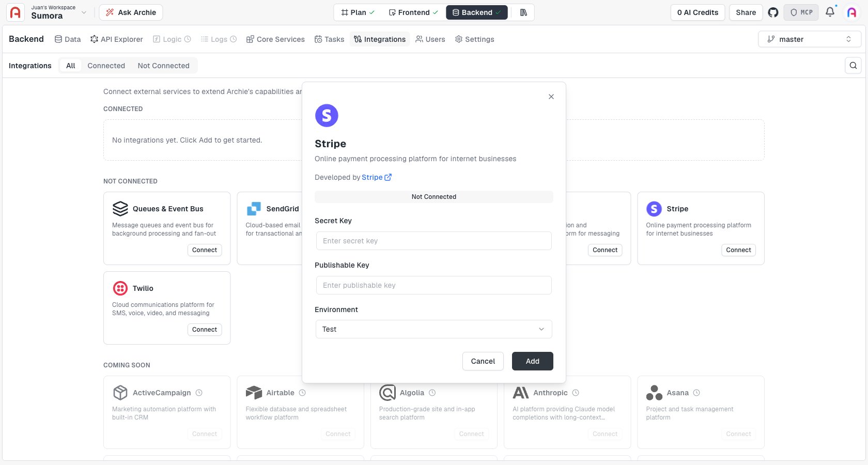This screenshot has height=465, width=868.
Task: Click the Add button in Stripe dialog
Action: pos(533,361)
